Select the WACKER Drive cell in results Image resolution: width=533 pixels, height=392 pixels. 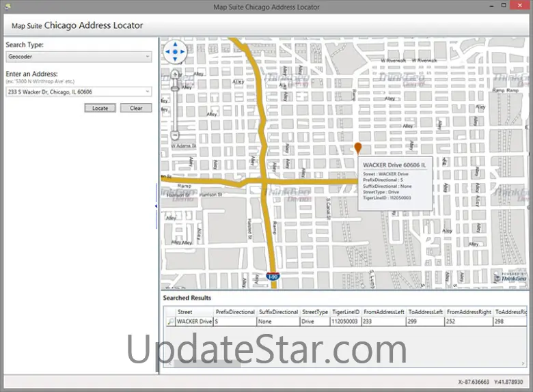[195, 322]
